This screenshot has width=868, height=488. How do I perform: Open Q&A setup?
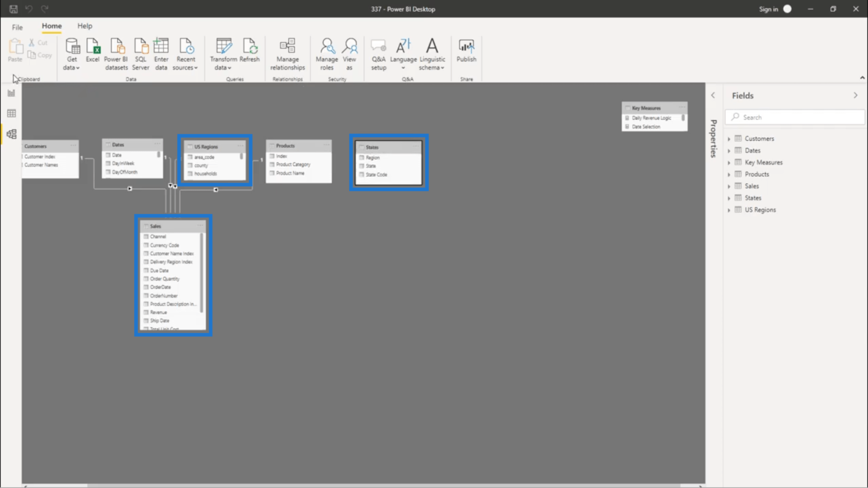point(378,54)
